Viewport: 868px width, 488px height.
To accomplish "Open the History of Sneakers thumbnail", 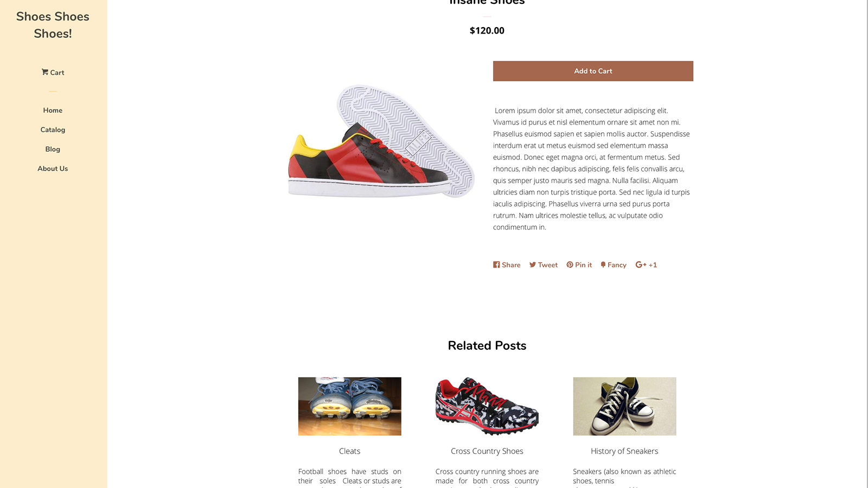I will coord(624,406).
